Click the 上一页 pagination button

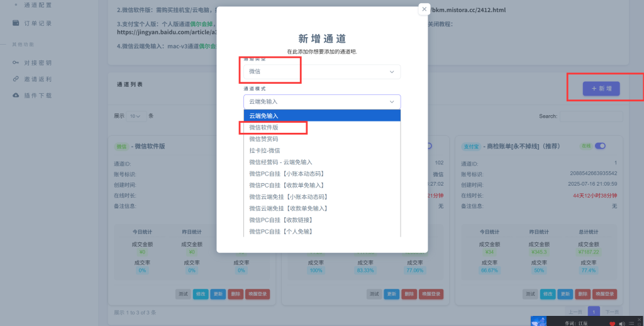click(575, 312)
